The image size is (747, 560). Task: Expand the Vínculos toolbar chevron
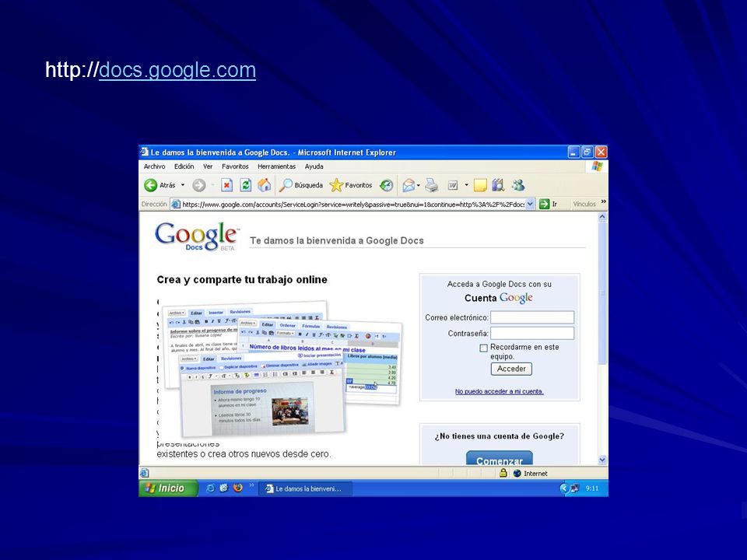tap(604, 202)
